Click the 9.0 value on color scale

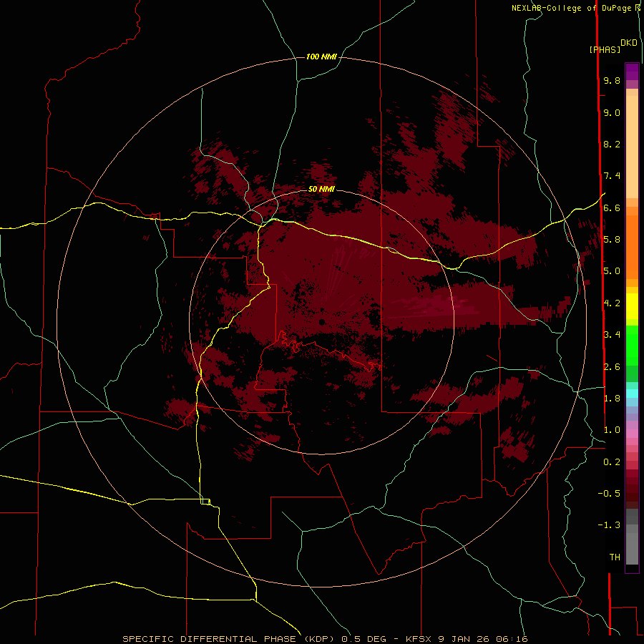(x=612, y=112)
